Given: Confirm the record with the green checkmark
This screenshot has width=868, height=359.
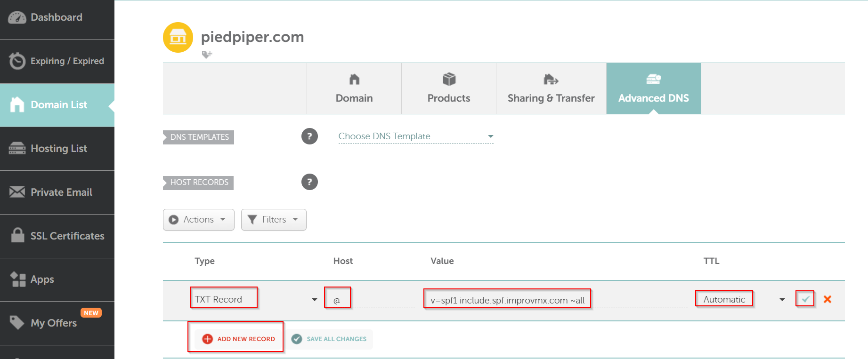Looking at the screenshot, I should click(805, 299).
